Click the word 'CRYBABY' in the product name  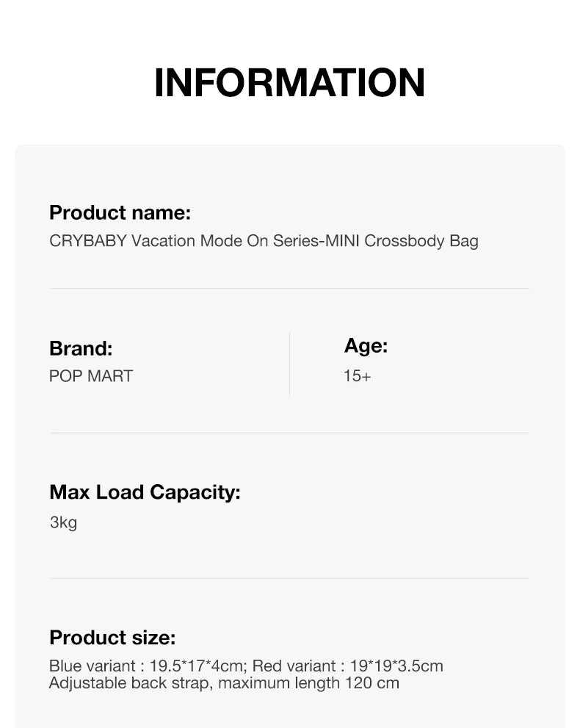point(87,241)
